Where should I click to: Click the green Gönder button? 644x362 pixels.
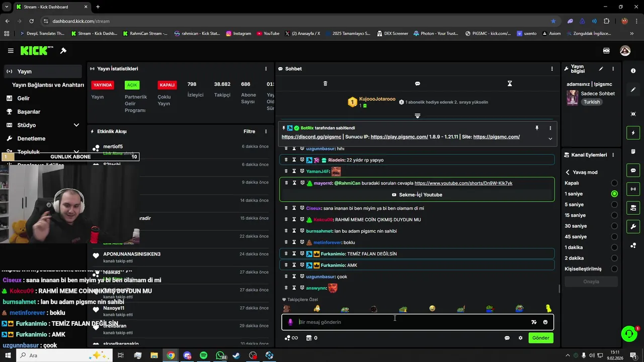(541, 338)
